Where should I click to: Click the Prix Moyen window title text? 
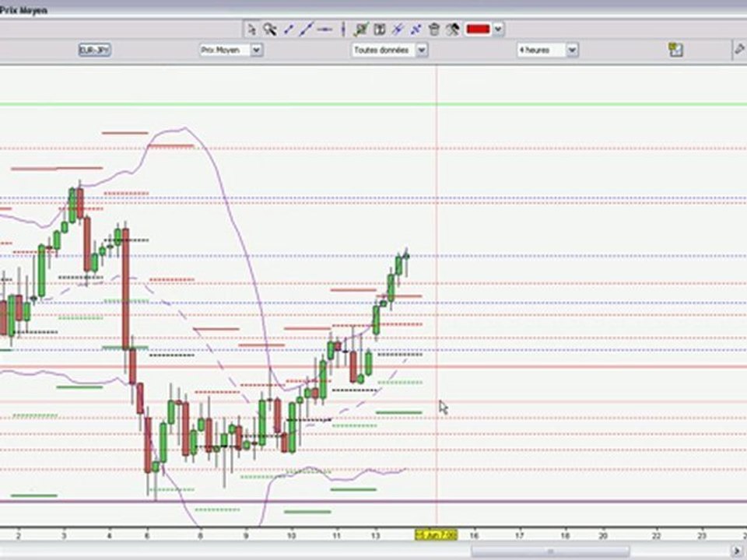coord(23,10)
